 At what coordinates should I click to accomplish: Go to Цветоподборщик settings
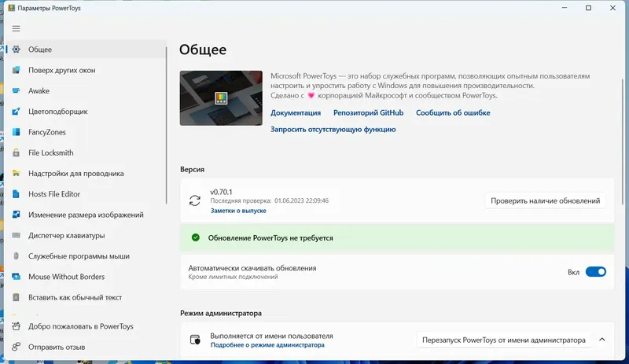pyautogui.click(x=86, y=112)
